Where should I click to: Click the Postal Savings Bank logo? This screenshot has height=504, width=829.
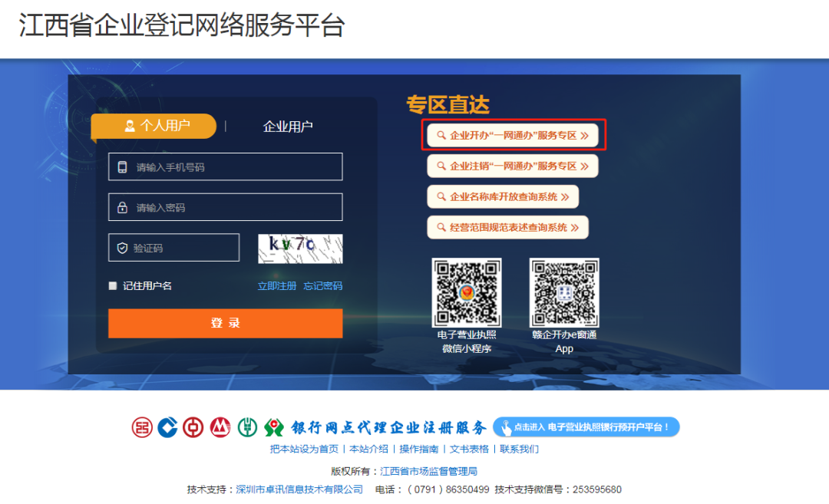pyautogui.click(x=247, y=427)
